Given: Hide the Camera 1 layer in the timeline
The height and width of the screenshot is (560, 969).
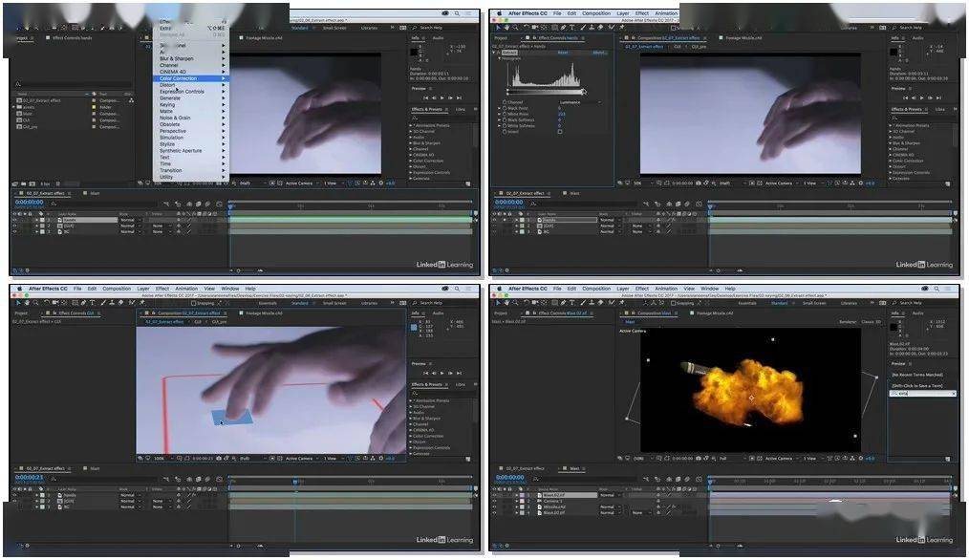Looking at the screenshot, I should 495,501.
